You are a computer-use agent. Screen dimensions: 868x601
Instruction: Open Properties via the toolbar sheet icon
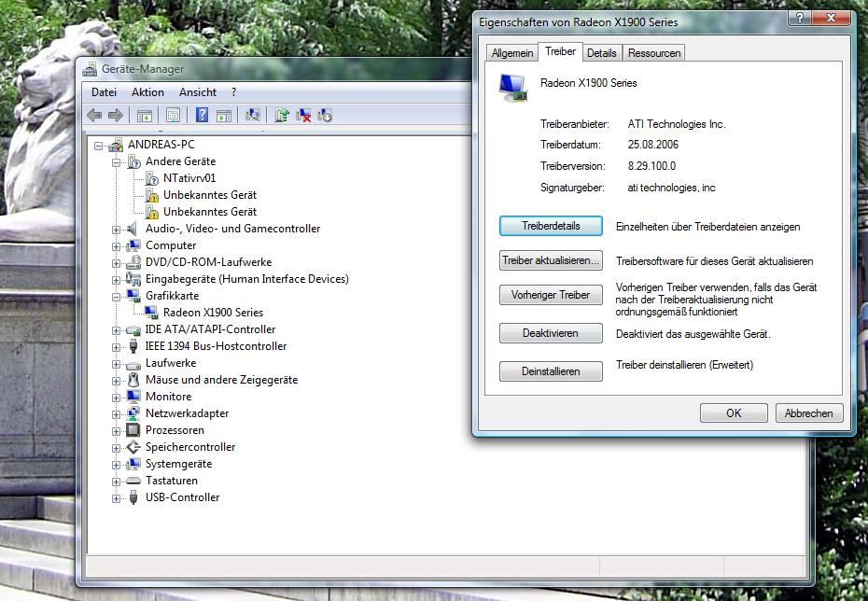(173, 115)
